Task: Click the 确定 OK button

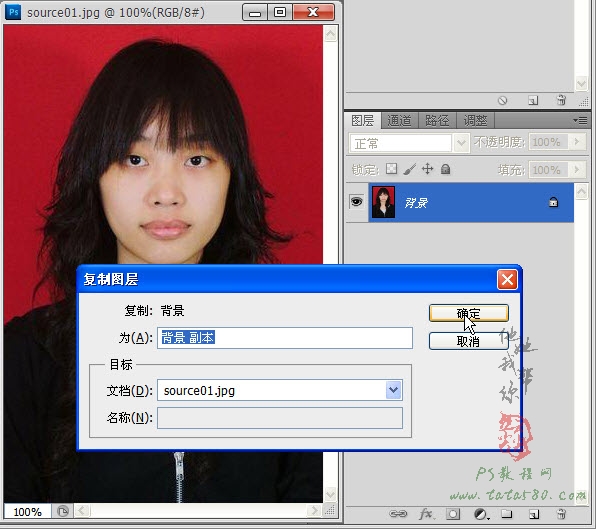Action: coord(469,314)
